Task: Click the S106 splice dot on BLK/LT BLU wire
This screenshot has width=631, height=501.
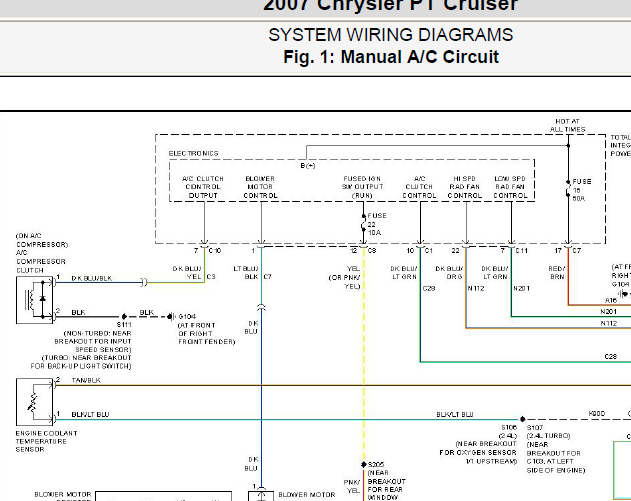Action: point(522,419)
